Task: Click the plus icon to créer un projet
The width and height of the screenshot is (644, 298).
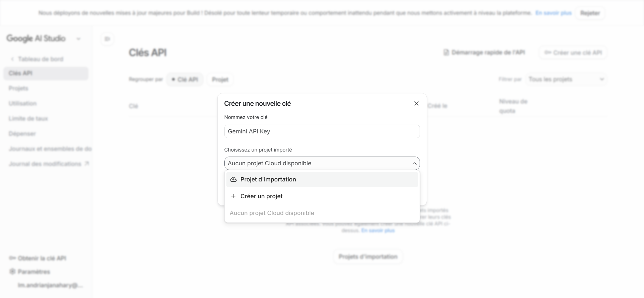Action: (x=233, y=196)
